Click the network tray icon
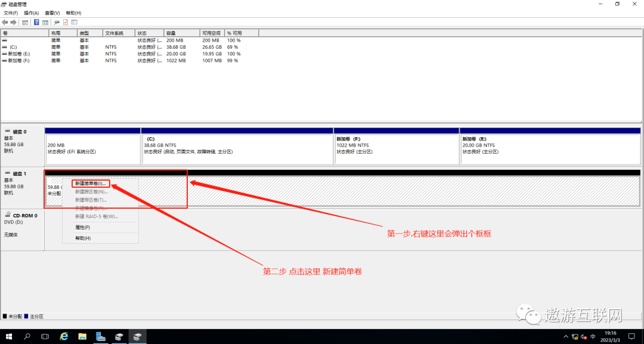The width and height of the screenshot is (644, 344). (x=575, y=337)
